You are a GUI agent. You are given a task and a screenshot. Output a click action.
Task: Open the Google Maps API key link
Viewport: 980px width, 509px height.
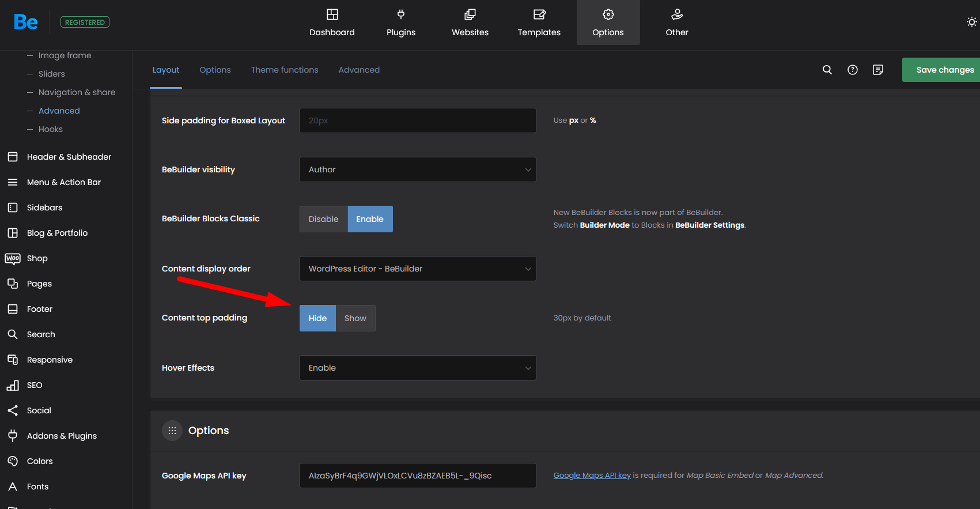click(x=592, y=476)
